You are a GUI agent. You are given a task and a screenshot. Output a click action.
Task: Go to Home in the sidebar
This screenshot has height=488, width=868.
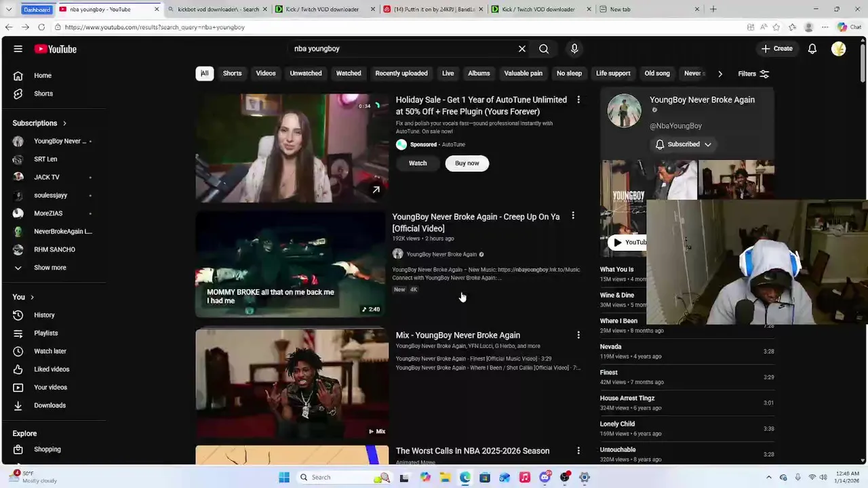point(43,75)
